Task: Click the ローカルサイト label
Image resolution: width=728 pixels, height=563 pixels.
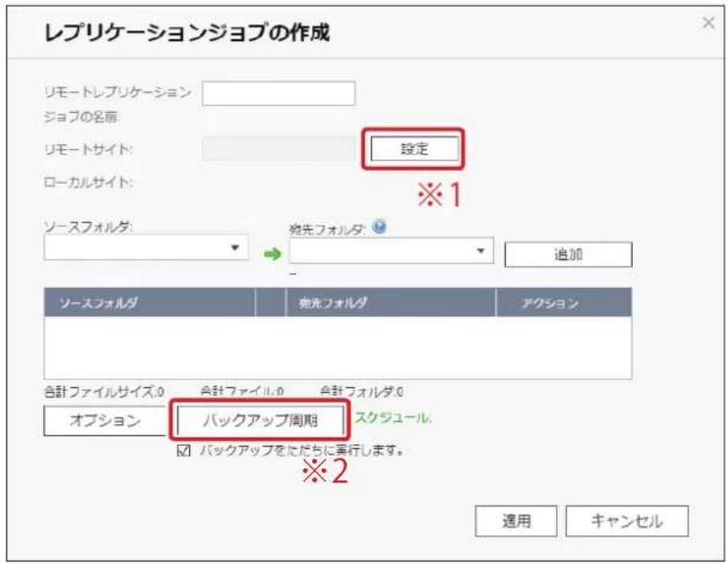Action: tap(88, 182)
